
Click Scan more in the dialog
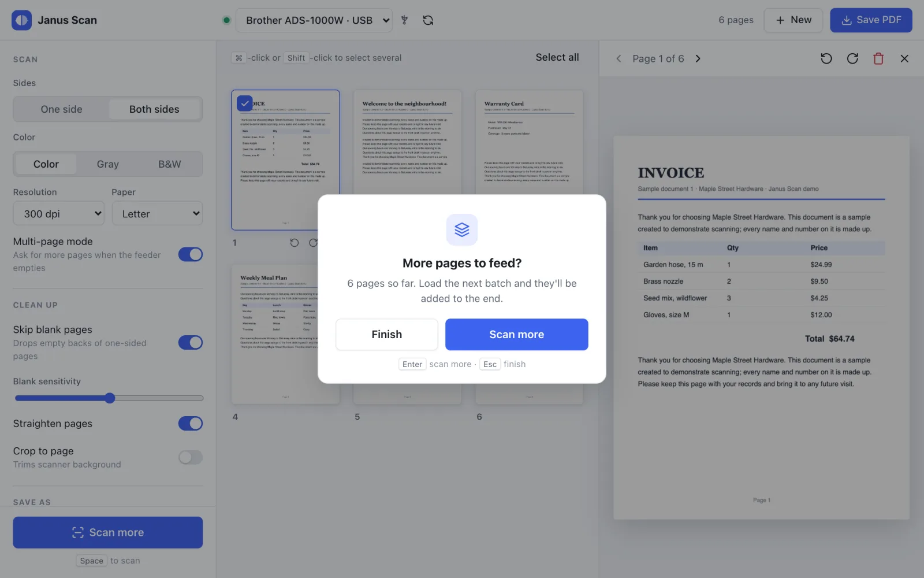pos(517,335)
